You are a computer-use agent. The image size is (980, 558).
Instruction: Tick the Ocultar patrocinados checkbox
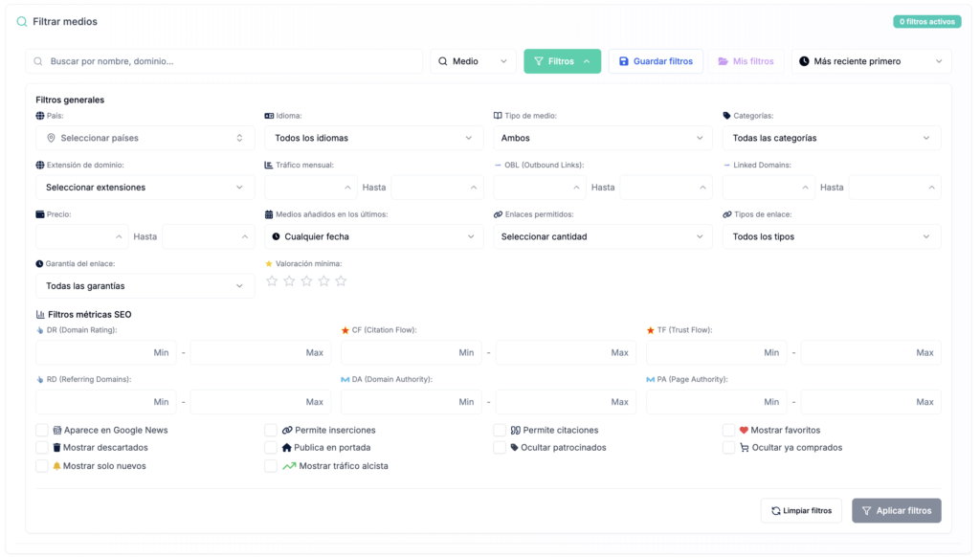tap(500, 447)
